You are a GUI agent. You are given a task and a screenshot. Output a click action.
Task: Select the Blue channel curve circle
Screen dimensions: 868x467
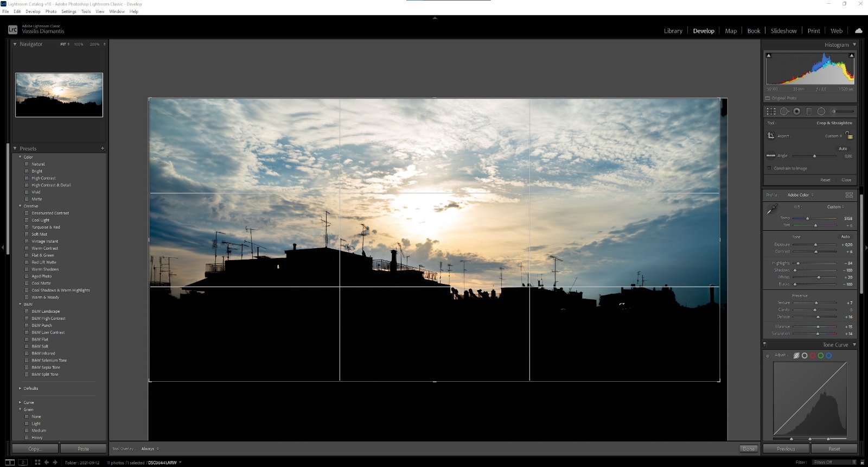[x=829, y=356]
